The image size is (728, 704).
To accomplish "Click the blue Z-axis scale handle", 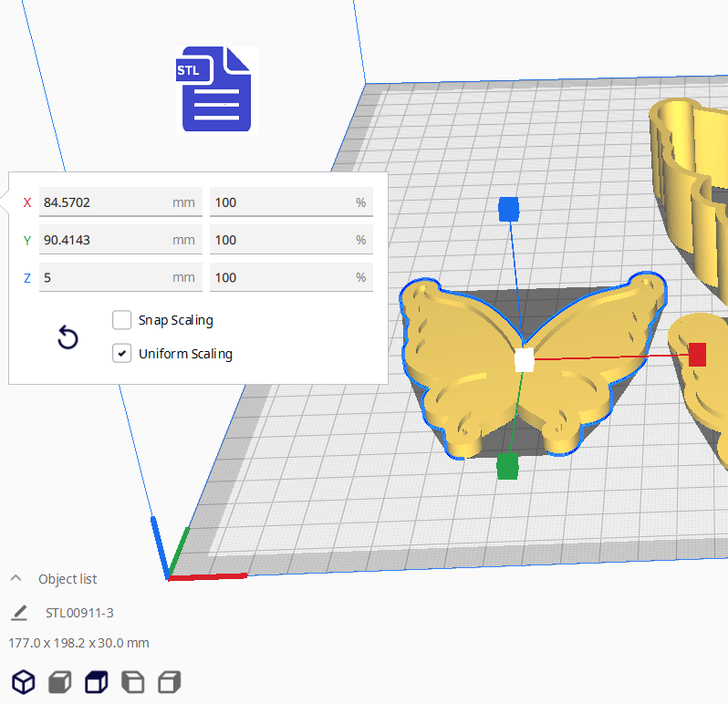I will click(x=508, y=209).
